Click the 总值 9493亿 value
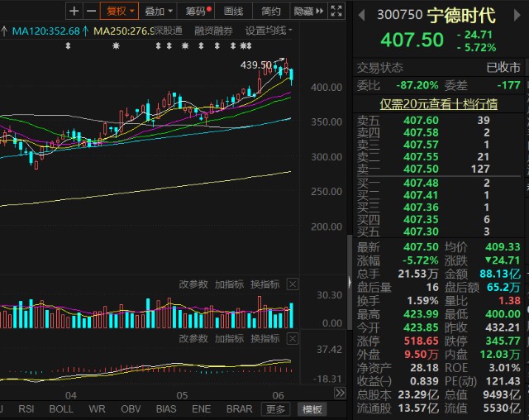The height and width of the screenshot is (420, 529). click(502, 394)
